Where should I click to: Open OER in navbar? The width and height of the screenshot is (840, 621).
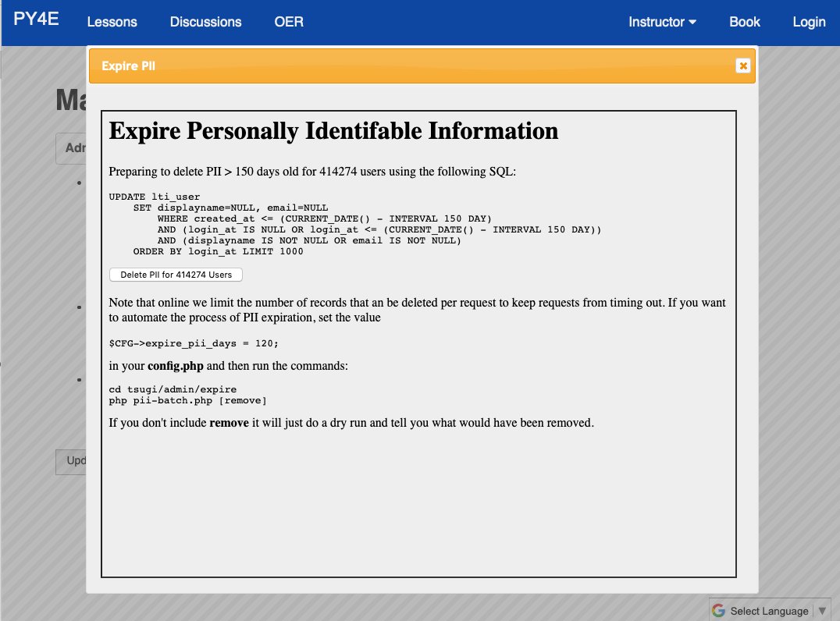[289, 22]
